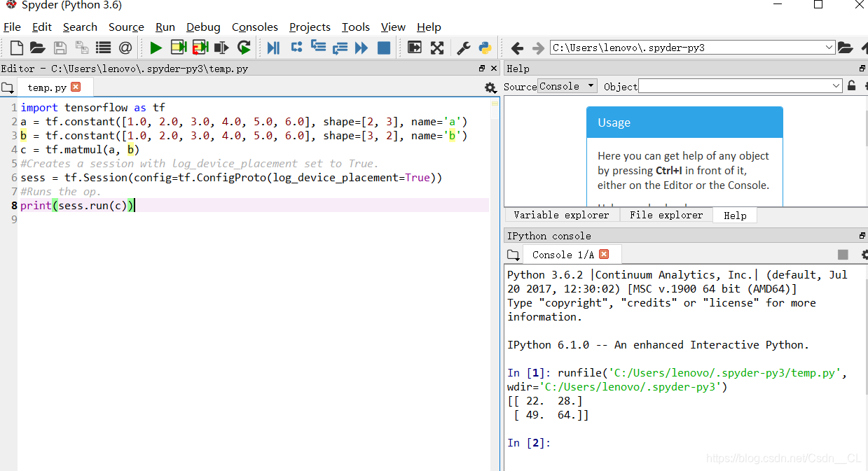Image resolution: width=868 pixels, height=471 pixels.
Task: Open PYTHONPATH manager with the Python icon
Action: click(x=485, y=48)
